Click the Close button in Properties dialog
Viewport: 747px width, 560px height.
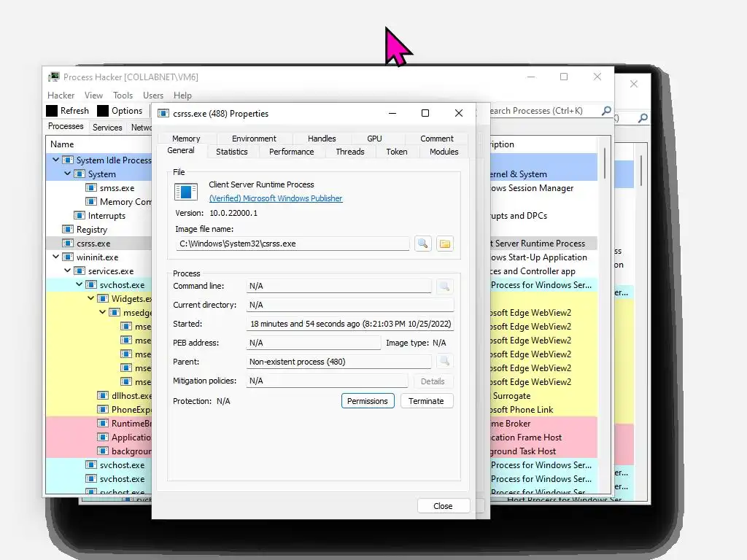tap(444, 506)
